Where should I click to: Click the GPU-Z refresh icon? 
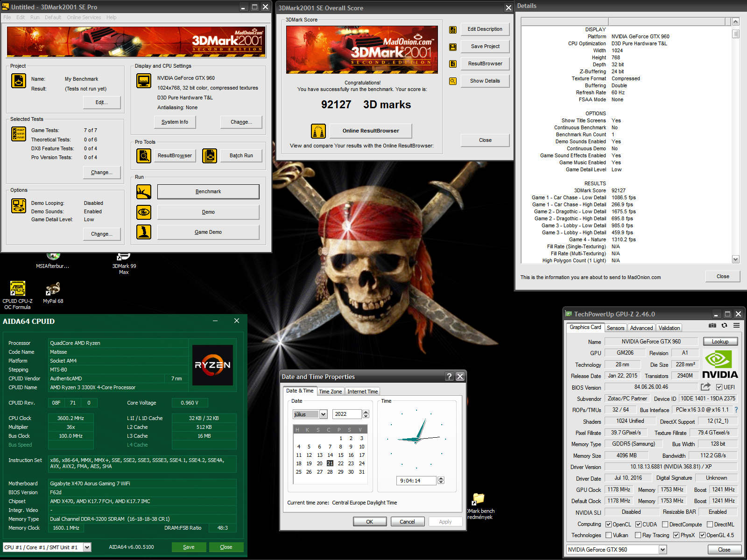(x=725, y=326)
